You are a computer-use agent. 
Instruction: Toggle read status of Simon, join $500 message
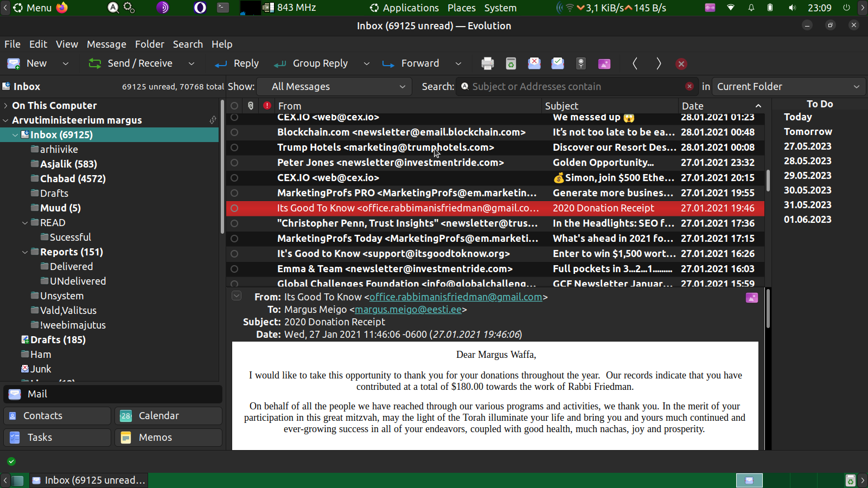234,178
